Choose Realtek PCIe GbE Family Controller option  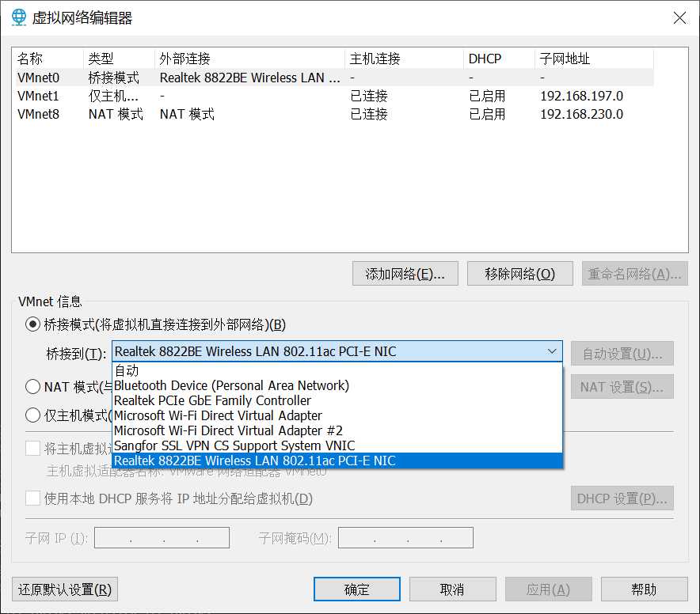[x=337, y=400]
